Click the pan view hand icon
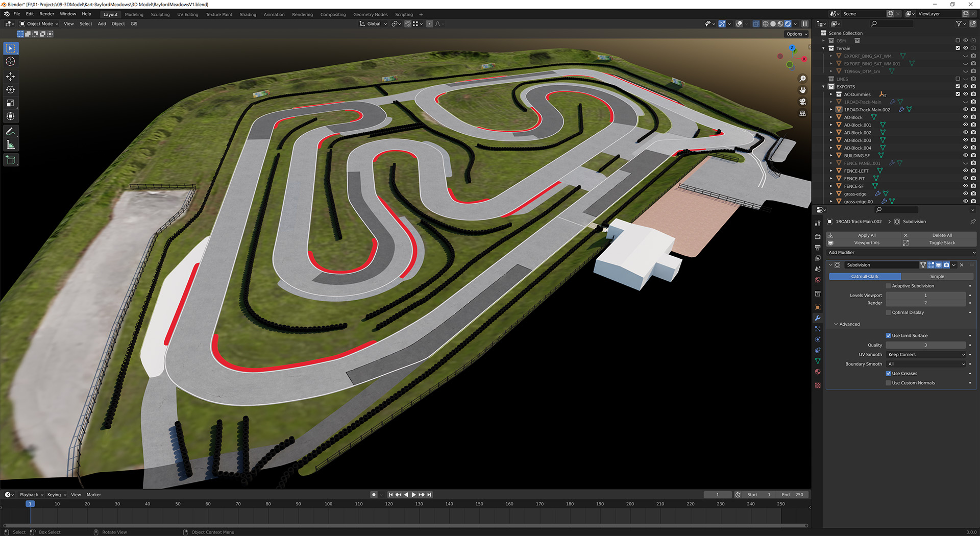This screenshot has width=980, height=536. tap(802, 90)
